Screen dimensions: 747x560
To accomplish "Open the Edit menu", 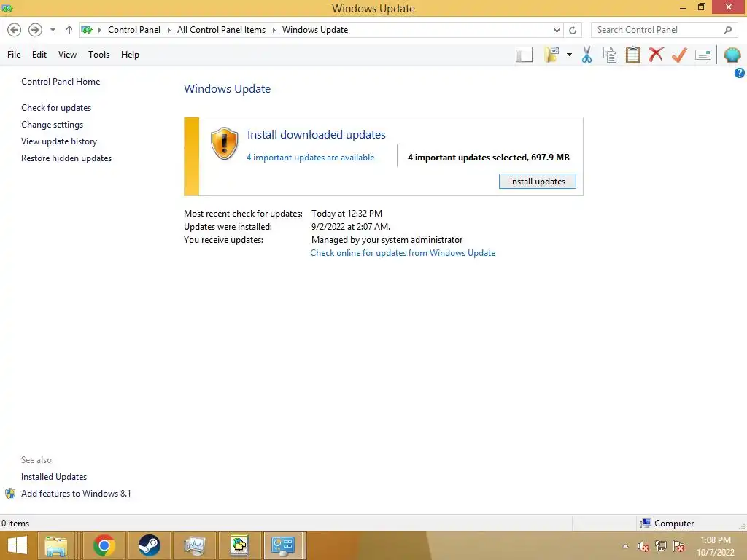I will 39,55.
